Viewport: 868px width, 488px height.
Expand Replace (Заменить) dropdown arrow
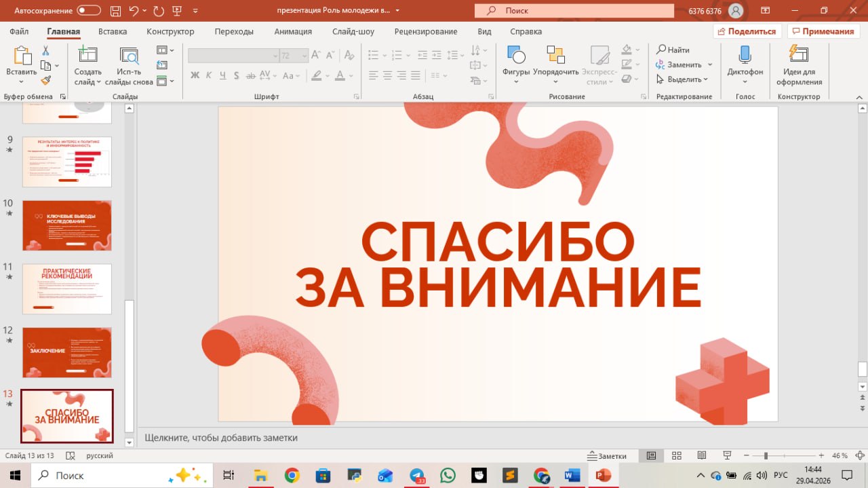(x=710, y=64)
